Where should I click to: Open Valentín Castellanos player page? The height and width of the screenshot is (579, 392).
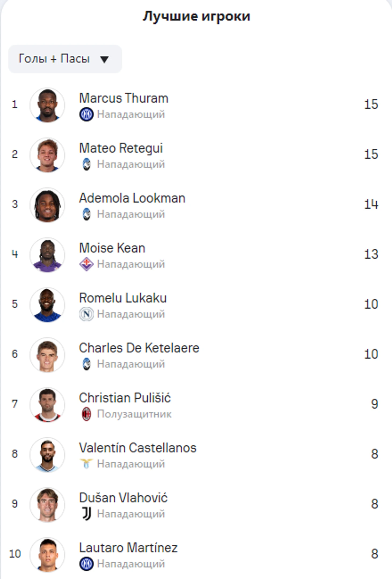(138, 448)
